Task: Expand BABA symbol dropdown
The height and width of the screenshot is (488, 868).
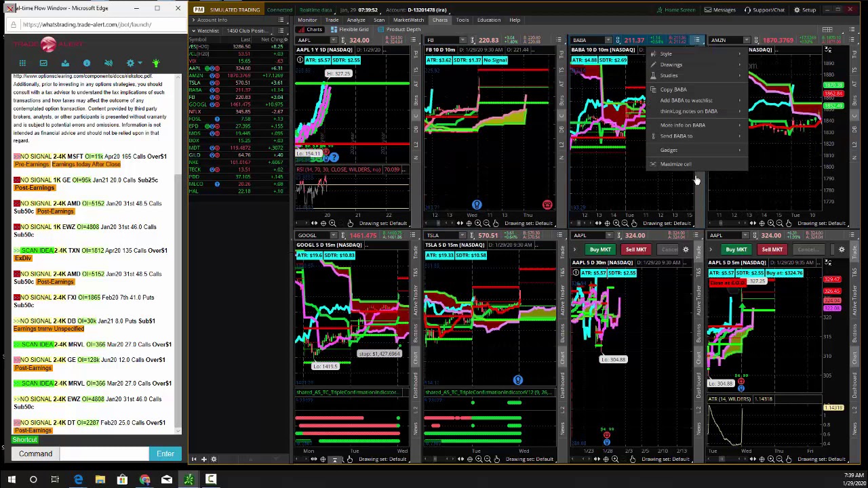Action: pyautogui.click(x=608, y=40)
